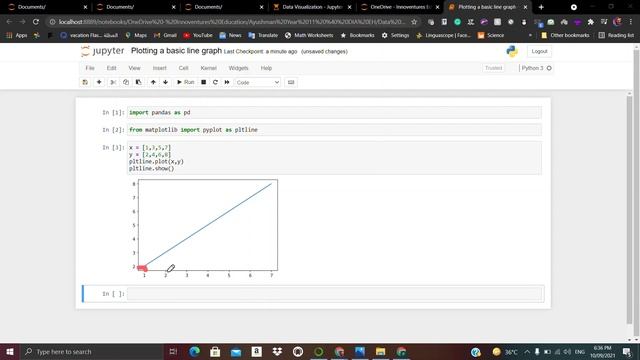Click the Jupyter logo
This screenshot has width=640, height=360.
pos(102,51)
